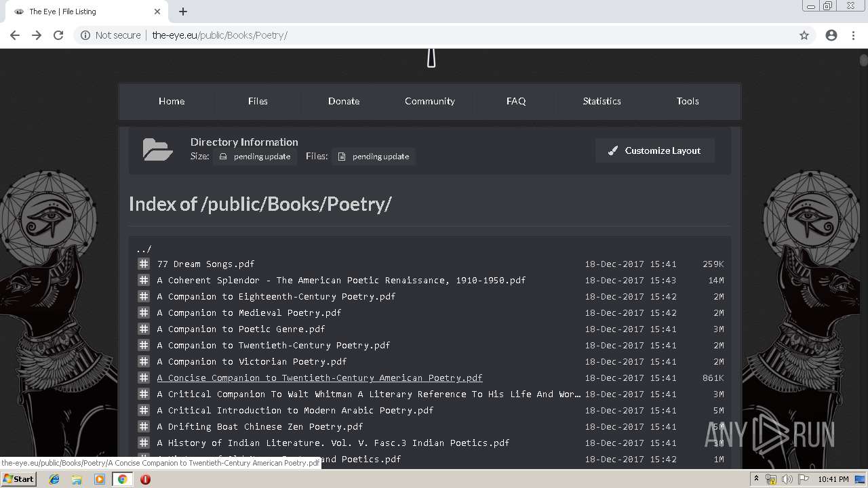Open A Critical Companion To Walt Whitman
The height and width of the screenshot is (488, 868).
click(369, 394)
